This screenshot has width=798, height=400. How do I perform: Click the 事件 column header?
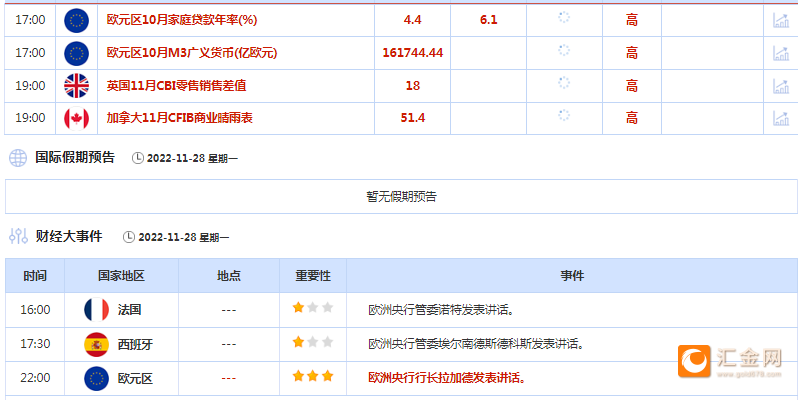pos(572,276)
